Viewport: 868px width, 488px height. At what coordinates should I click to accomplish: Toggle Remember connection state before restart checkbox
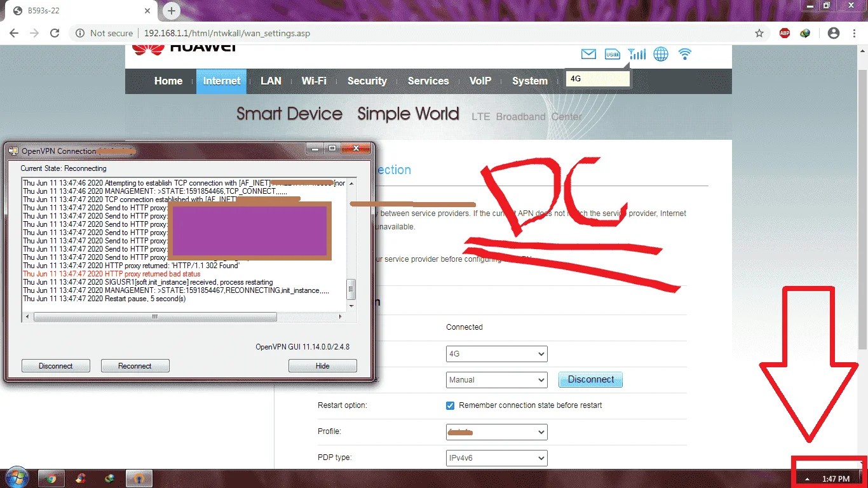[451, 405]
